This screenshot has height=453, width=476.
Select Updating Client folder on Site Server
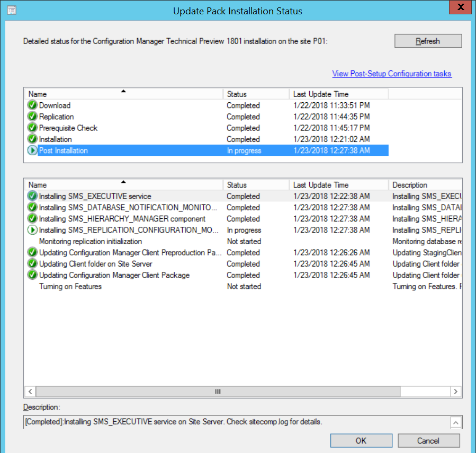[x=243, y=263]
